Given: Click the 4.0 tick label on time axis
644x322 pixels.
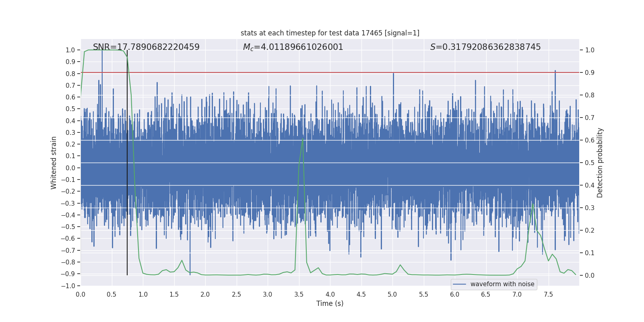Looking at the screenshot, I should pyautogui.click(x=330, y=294).
